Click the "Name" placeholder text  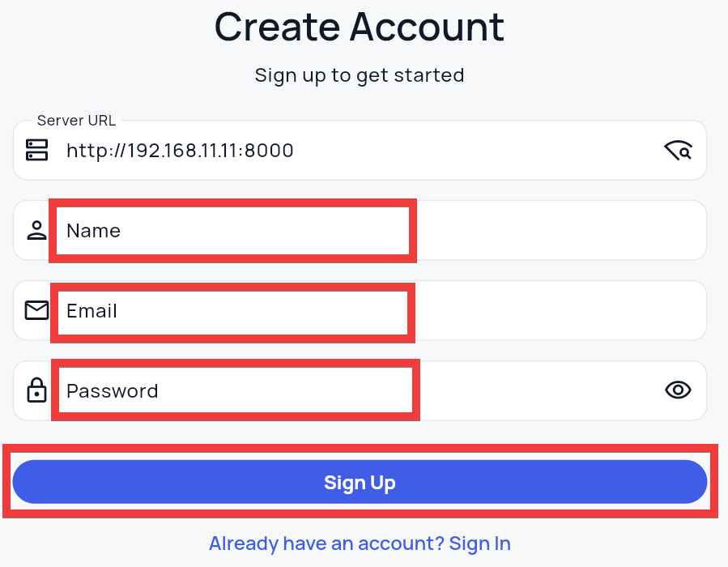point(94,231)
